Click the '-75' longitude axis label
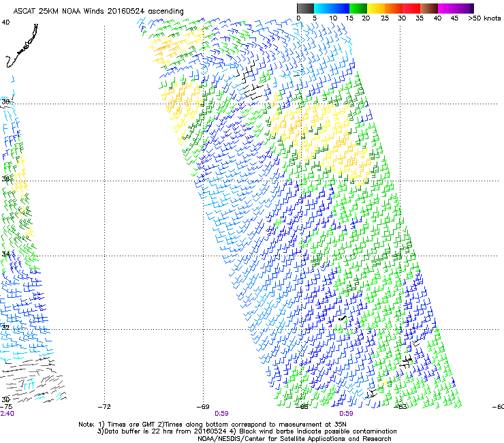Image resolution: width=504 pixels, height=443 pixels. 6,407
